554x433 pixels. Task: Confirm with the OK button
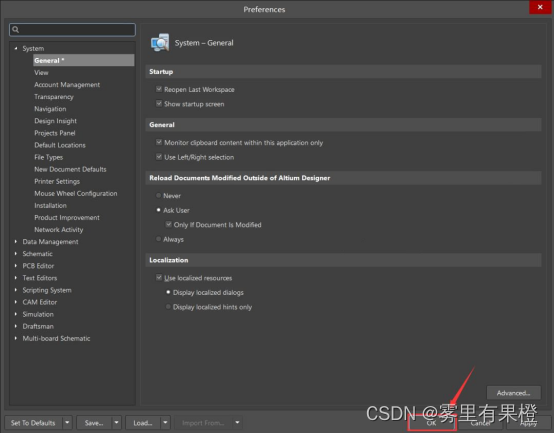click(431, 422)
